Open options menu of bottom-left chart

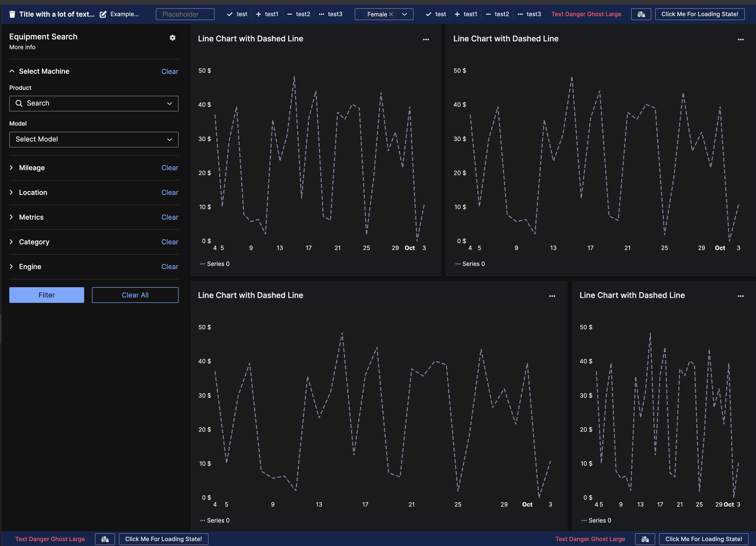tap(552, 296)
